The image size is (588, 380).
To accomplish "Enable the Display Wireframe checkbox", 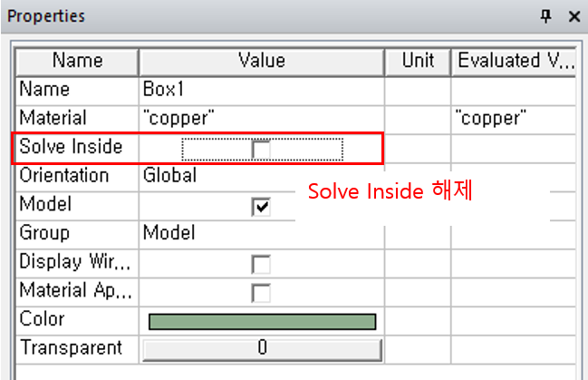I will pos(261,264).
